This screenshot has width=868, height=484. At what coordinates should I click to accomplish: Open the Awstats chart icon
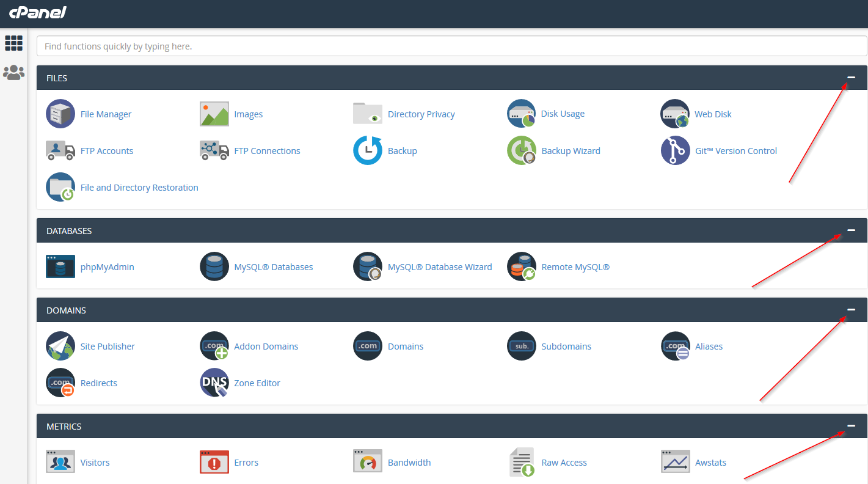(x=675, y=462)
